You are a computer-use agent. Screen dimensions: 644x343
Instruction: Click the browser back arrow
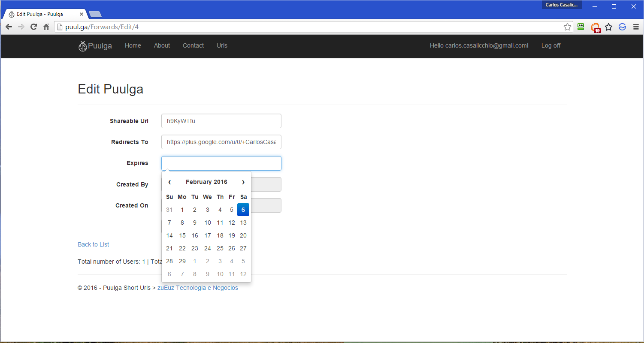coord(9,27)
